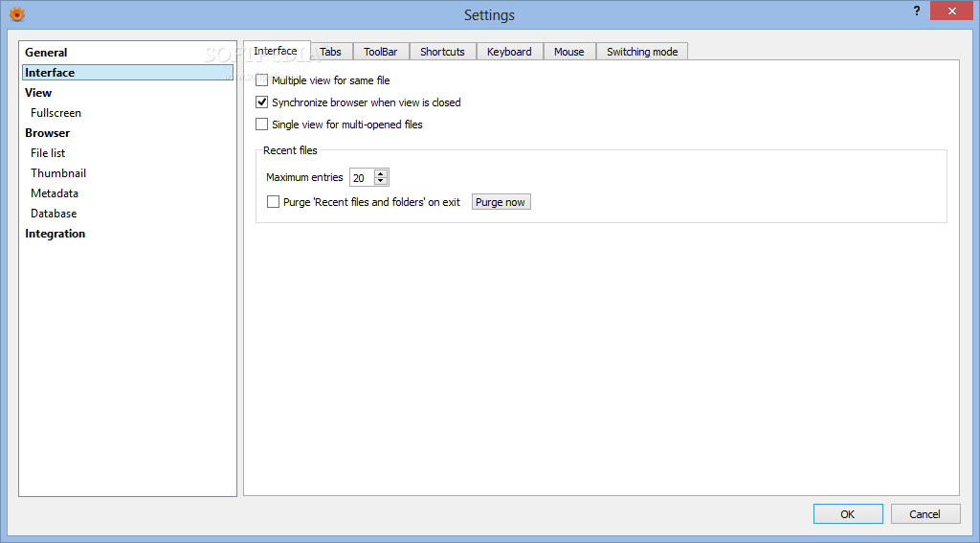Open Fullscreen settings category

click(127, 113)
